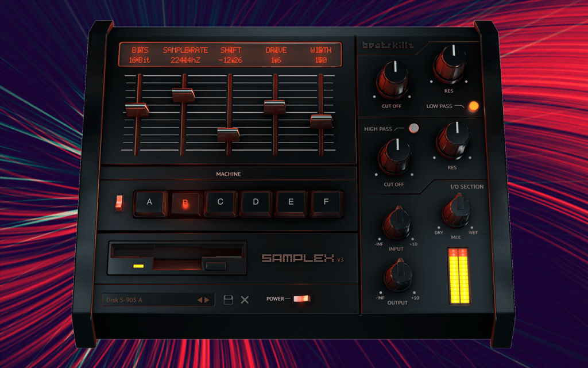This screenshot has width=588, height=368.
Task: Click the DRIVE slider handle
Action: click(274, 107)
